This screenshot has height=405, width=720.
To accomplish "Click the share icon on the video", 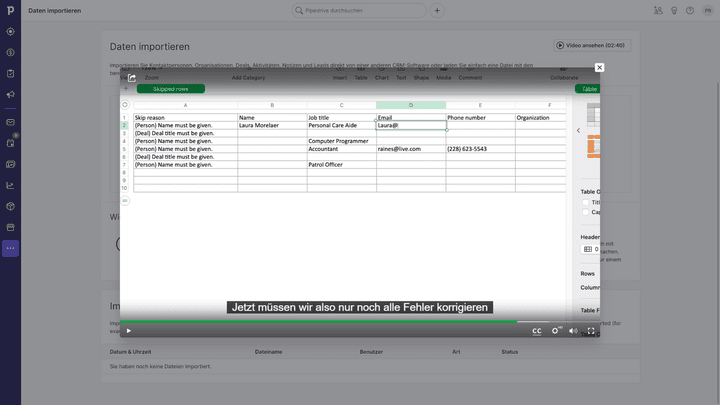I will coord(132,78).
